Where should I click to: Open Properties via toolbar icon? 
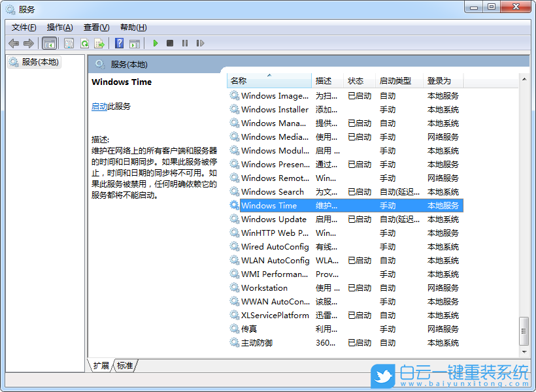coord(68,43)
